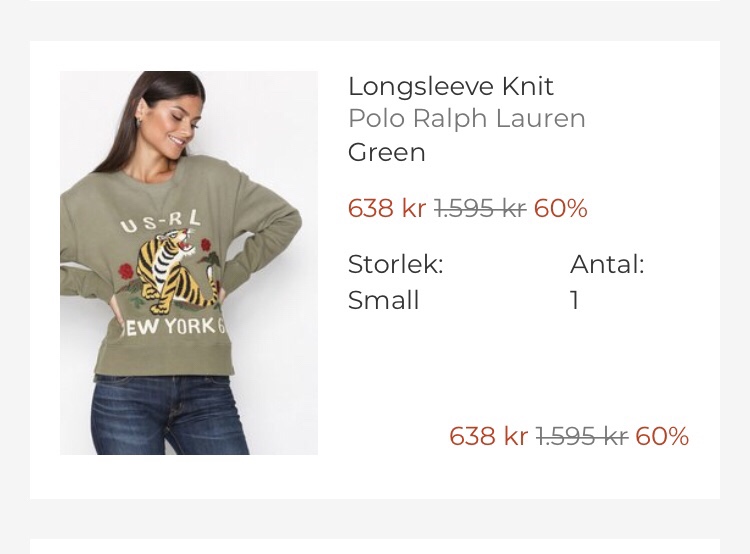Click the bottom crossed-out 1.595 kr price
This screenshot has height=554, width=750.
pos(581,436)
